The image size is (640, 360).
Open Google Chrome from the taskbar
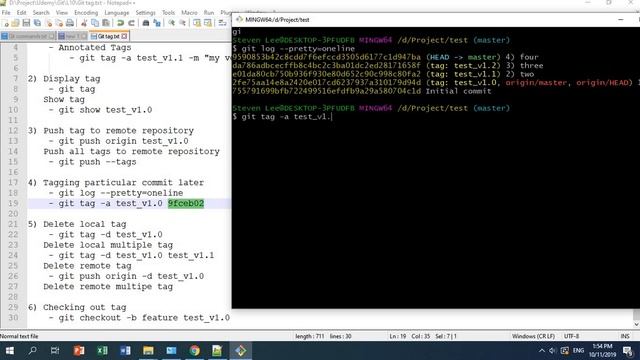(x=194, y=351)
